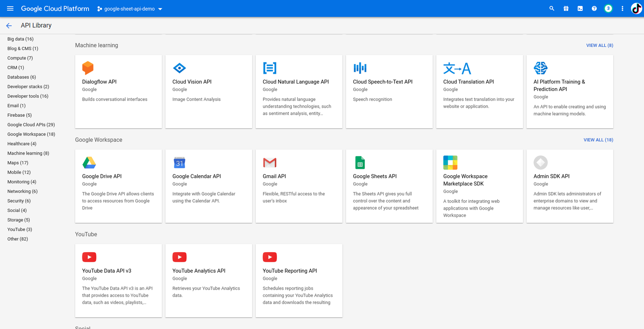The image size is (644, 329).
Task: Click the YouTube Analytics API icon
Action: (180, 257)
